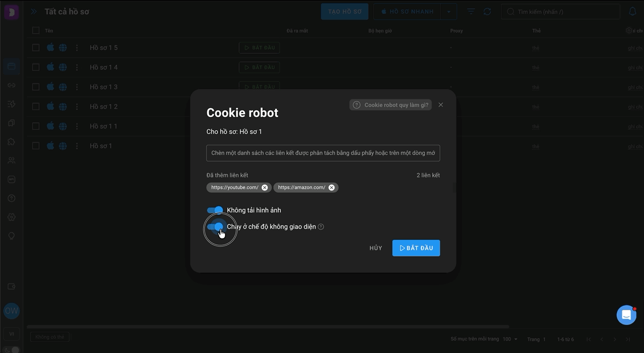Open the items-per-page 100 dropdown
This screenshot has width=644, height=353.
510,339
